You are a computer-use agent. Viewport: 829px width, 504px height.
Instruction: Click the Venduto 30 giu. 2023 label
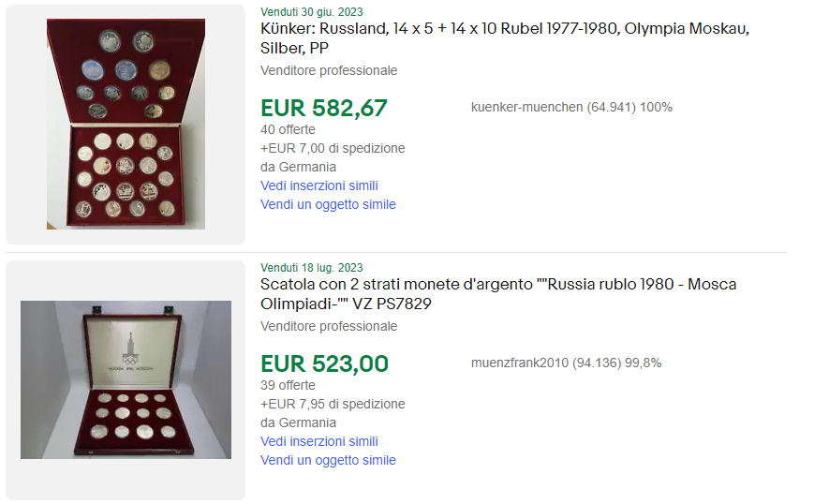pos(311,12)
